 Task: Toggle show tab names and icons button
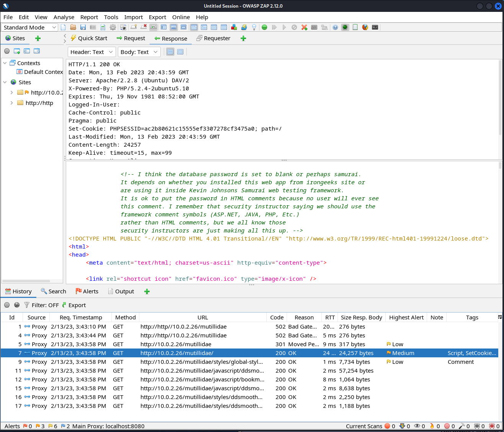coord(153,27)
